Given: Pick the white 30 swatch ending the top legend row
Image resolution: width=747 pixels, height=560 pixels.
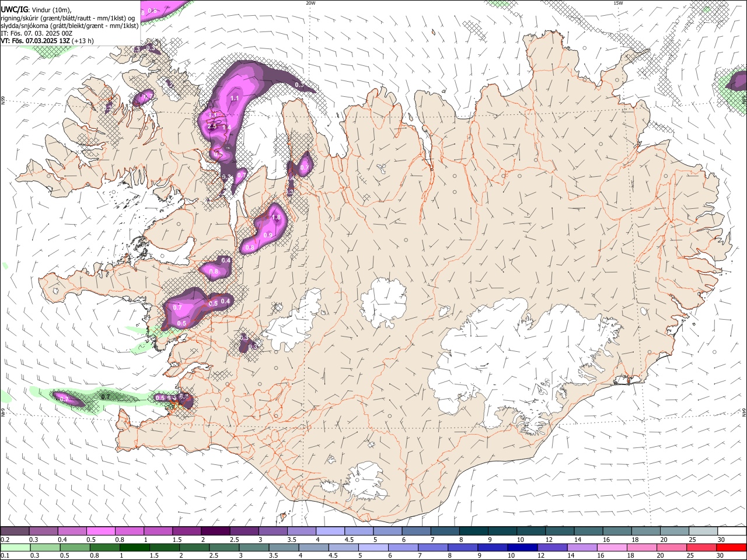Looking at the screenshot, I should click(732, 531).
